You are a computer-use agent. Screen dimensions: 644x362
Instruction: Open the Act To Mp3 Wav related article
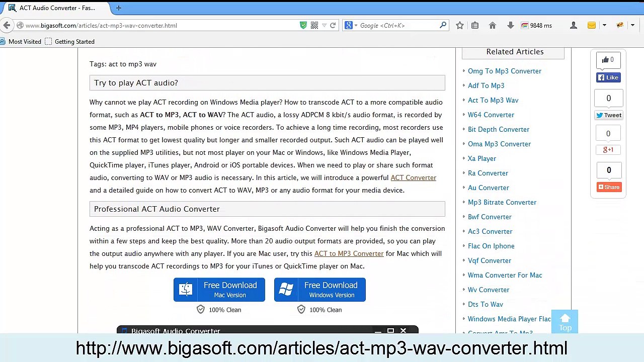(493, 100)
